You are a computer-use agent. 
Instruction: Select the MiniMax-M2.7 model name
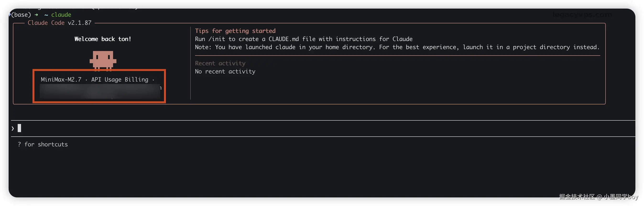click(x=61, y=80)
